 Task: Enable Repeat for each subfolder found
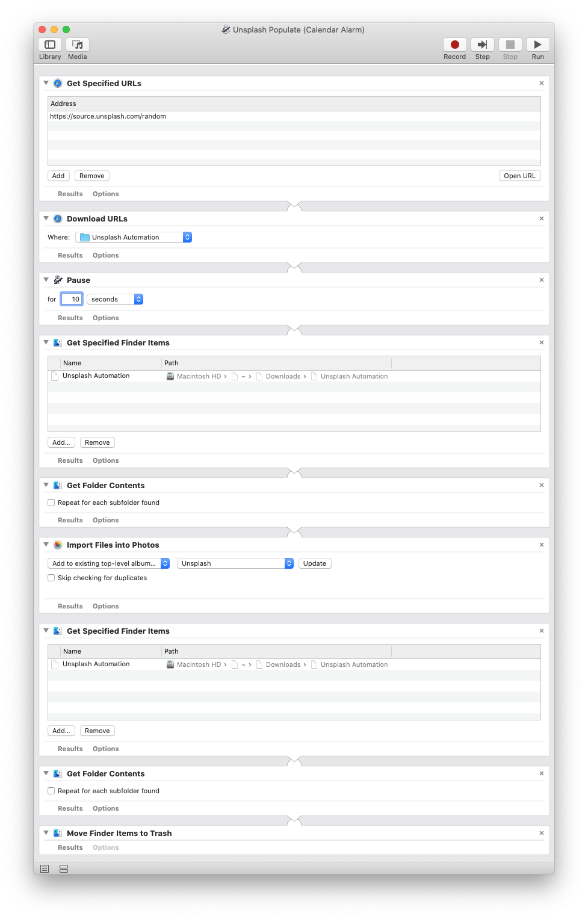(x=51, y=502)
